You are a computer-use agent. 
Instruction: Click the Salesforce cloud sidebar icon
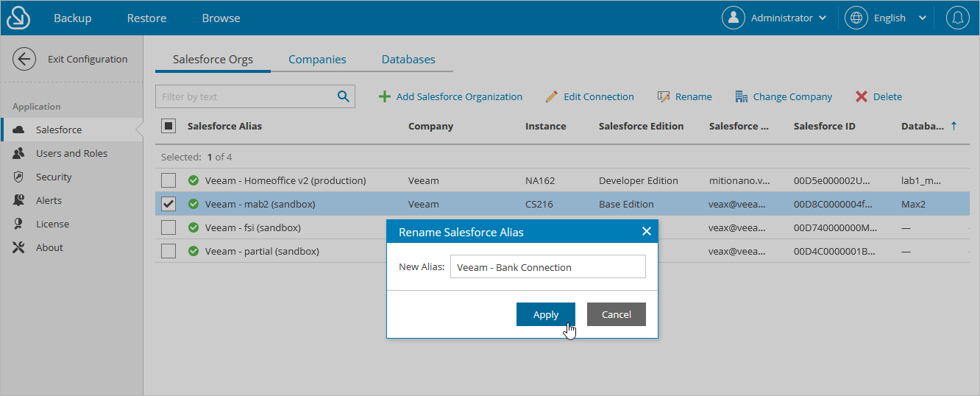click(x=19, y=130)
